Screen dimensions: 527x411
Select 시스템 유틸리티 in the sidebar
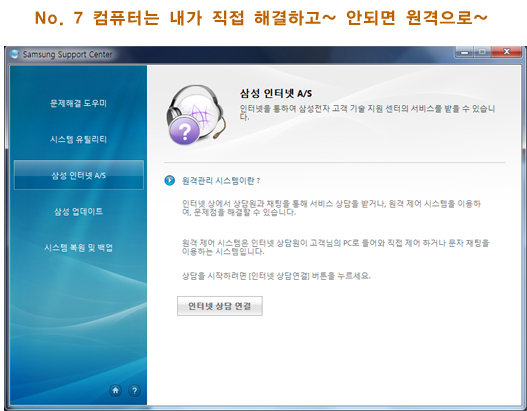coord(78,139)
